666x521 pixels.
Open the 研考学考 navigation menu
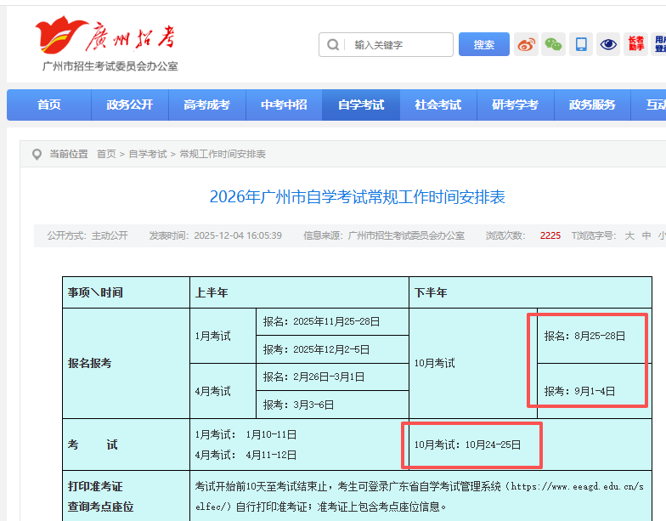pos(515,105)
